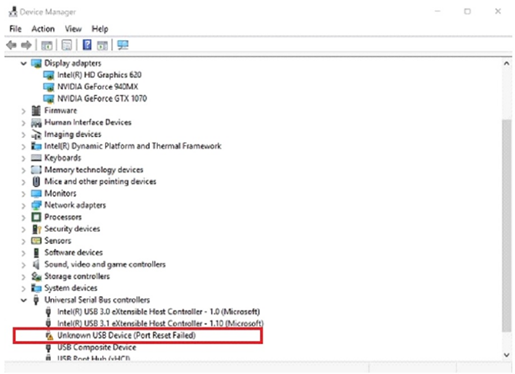Click the System devices folder icon
Image resolution: width=515 pixels, height=374 pixels.
click(36, 288)
